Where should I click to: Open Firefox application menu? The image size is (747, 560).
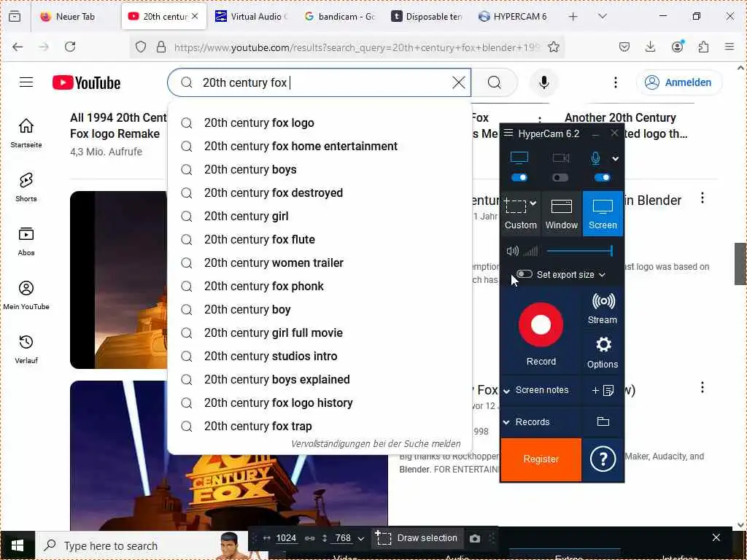coord(729,47)
